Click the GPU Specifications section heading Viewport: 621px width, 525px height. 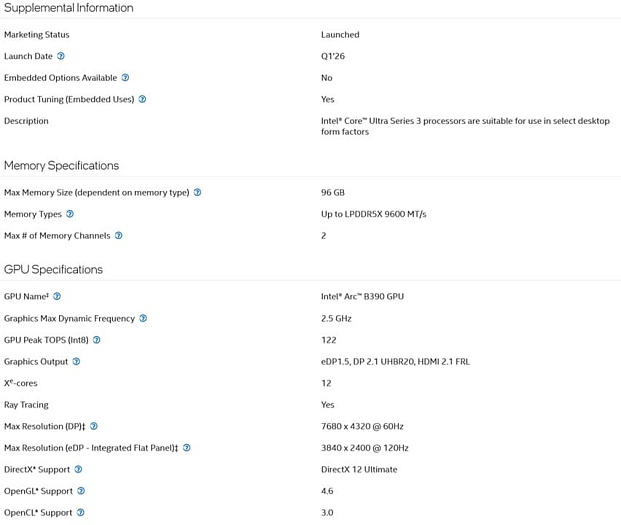[53, 270]
